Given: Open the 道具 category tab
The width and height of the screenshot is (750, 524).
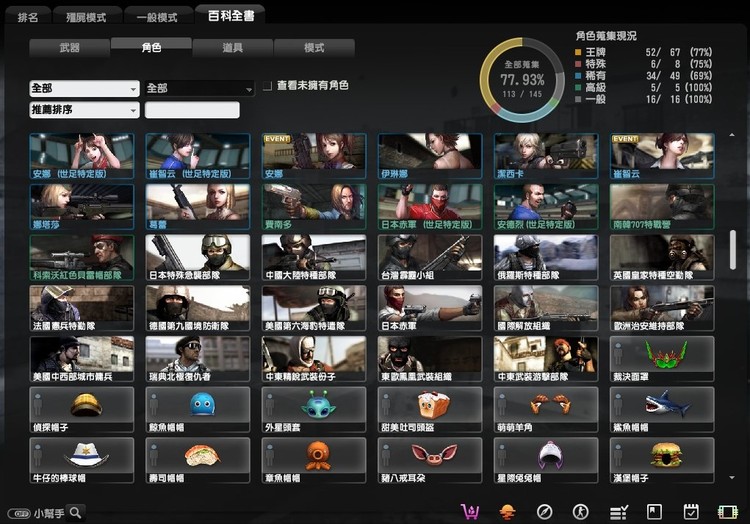Looking at the screenshot, I should click(x=232, y=47).
